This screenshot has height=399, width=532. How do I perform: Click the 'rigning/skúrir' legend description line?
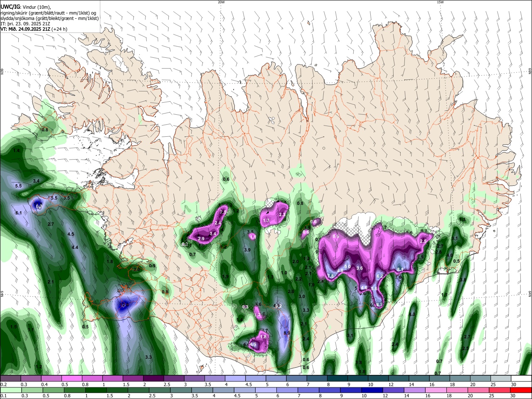pyautogui.click(x=48, y=13)
